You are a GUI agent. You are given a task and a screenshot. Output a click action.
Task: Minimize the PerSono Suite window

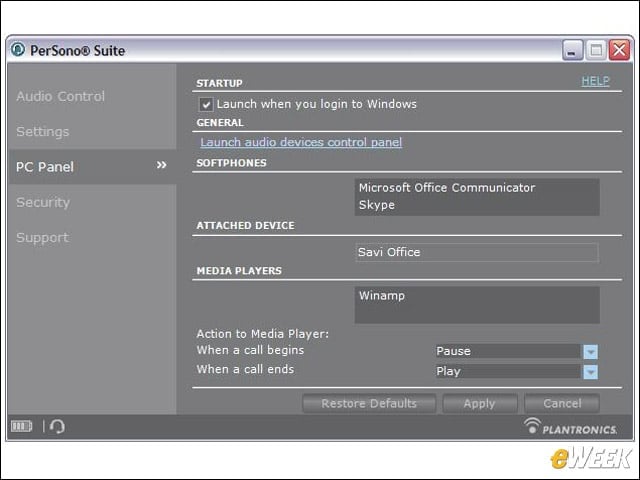(x=572, y=50)
